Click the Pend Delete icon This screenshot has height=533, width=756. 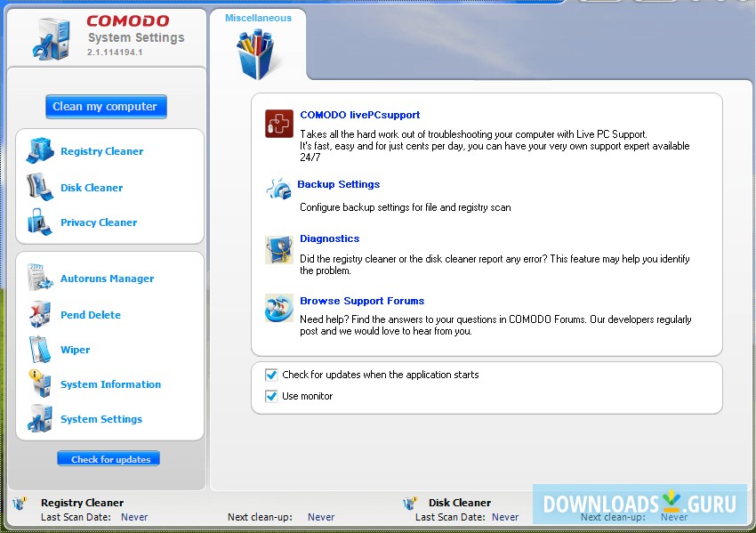(39, 314)
